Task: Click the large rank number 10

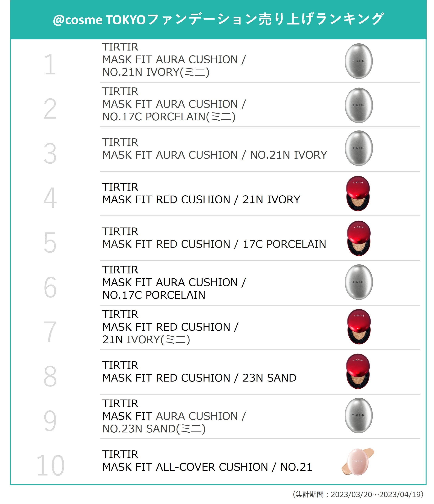Action: point(50,466)
